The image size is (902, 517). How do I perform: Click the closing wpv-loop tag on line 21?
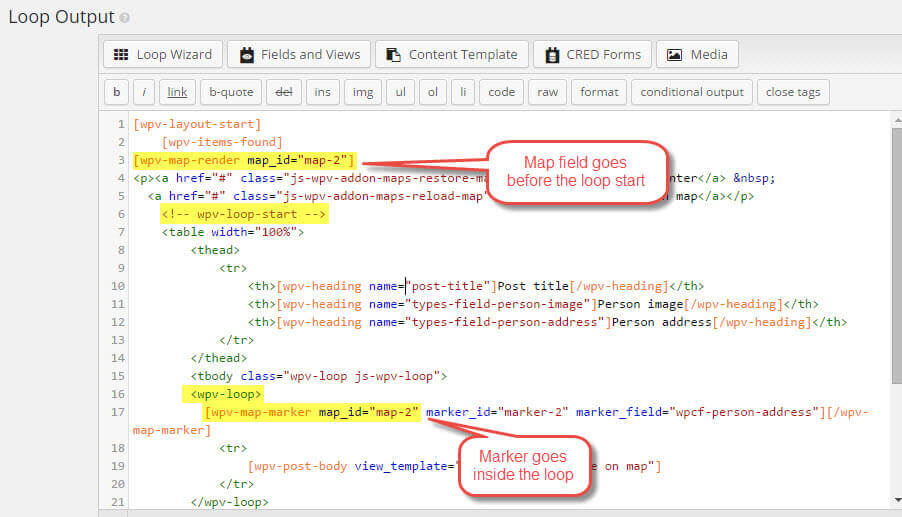[230, 502]
